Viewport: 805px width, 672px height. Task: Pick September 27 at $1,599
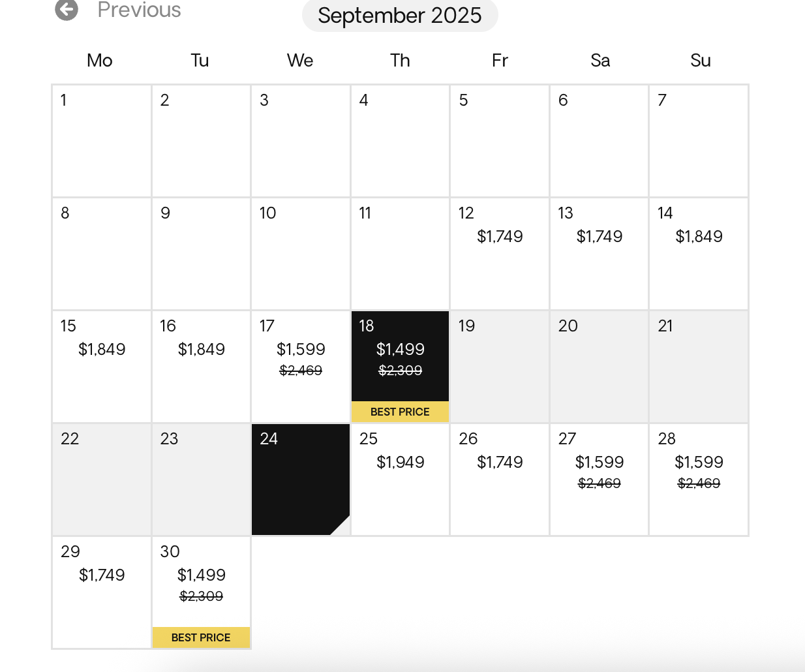[599, 480]
